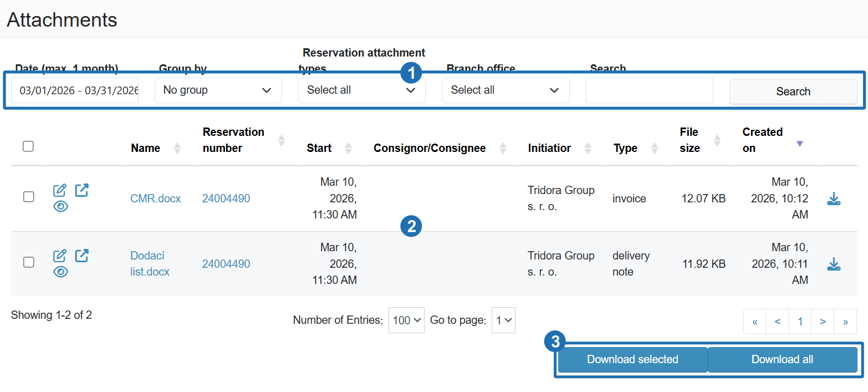Preview CMR.docx with the eye icon
This screenshot has height=392, width=868.
point(60,207)
